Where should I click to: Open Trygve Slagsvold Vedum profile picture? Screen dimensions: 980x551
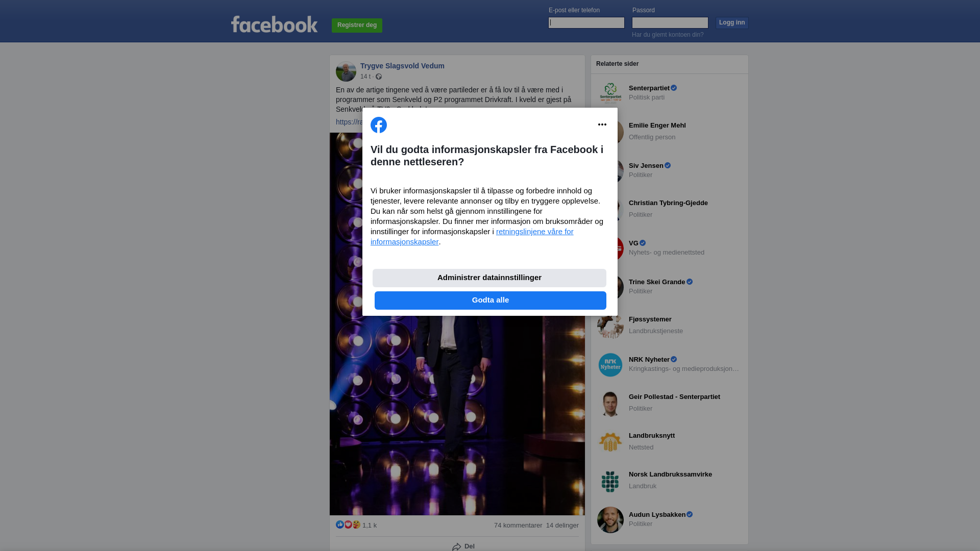point(346,71)
